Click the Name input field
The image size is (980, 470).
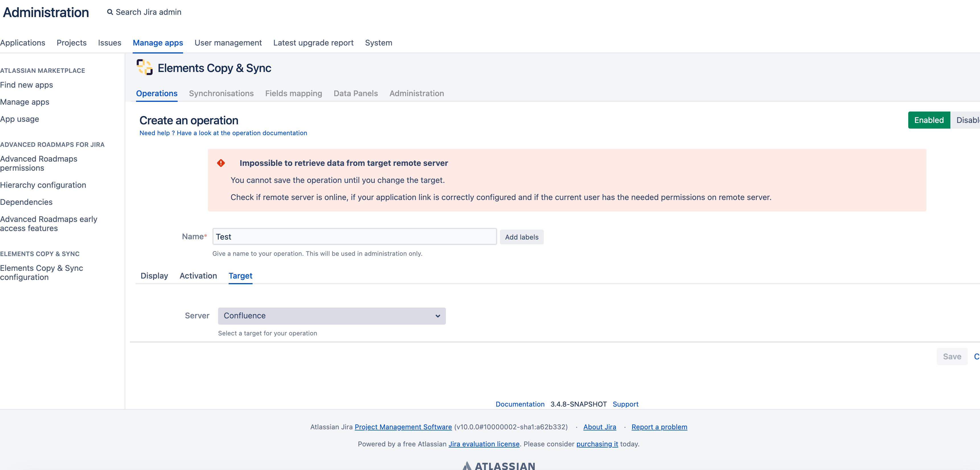coord(354,236)
